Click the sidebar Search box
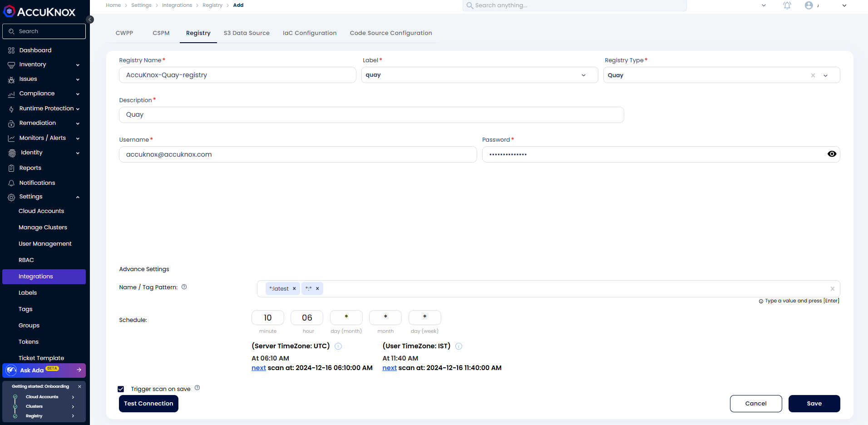Screen dimensions: 868x425 coord(44,31)
